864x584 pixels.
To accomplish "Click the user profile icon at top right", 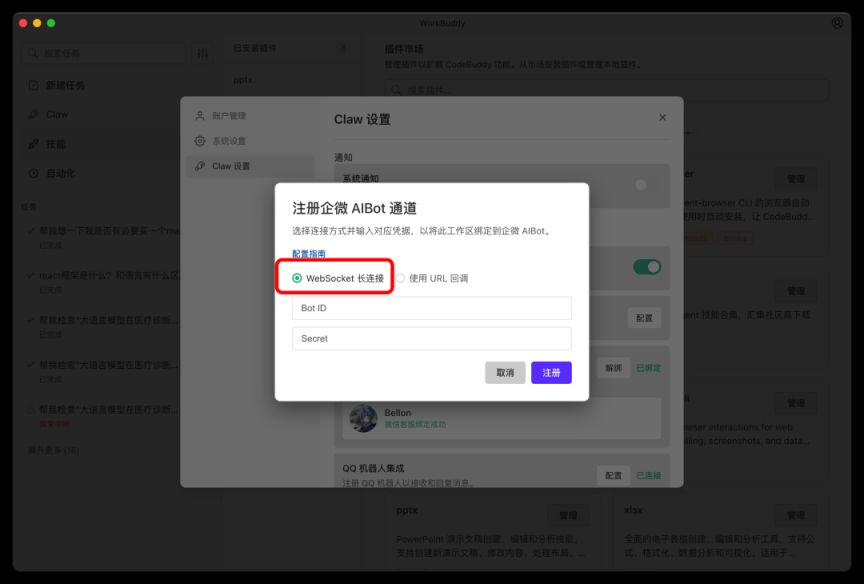I will tap(837, 23).
